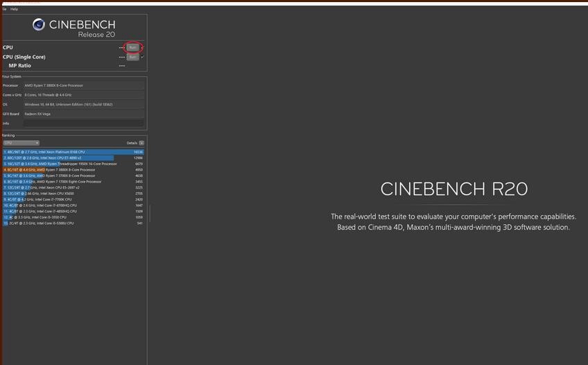Select ranking row 1 Intel Xeon Platinum 8168
The width and height of the screenshot is (588, 365).
[x=73, y=152]
